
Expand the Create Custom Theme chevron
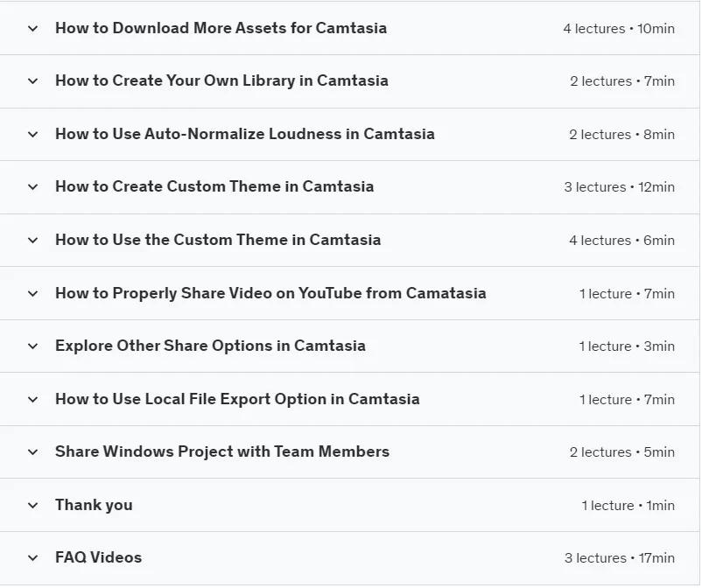[x=32, y=187]
